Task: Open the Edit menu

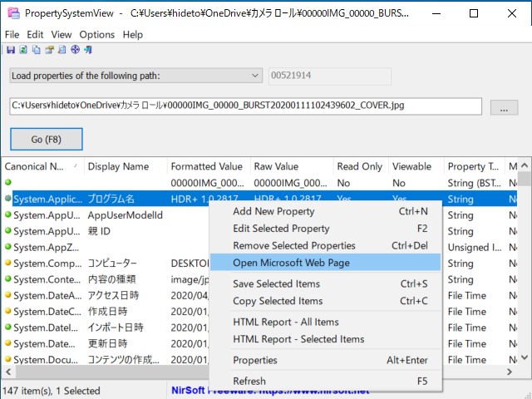Action: click(x=35, y=35)
